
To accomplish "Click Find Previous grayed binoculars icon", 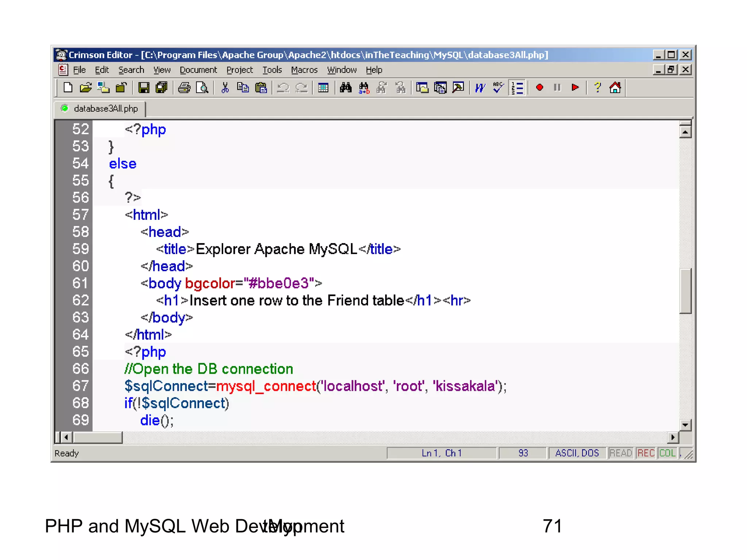I will click(x=400, y=88).
